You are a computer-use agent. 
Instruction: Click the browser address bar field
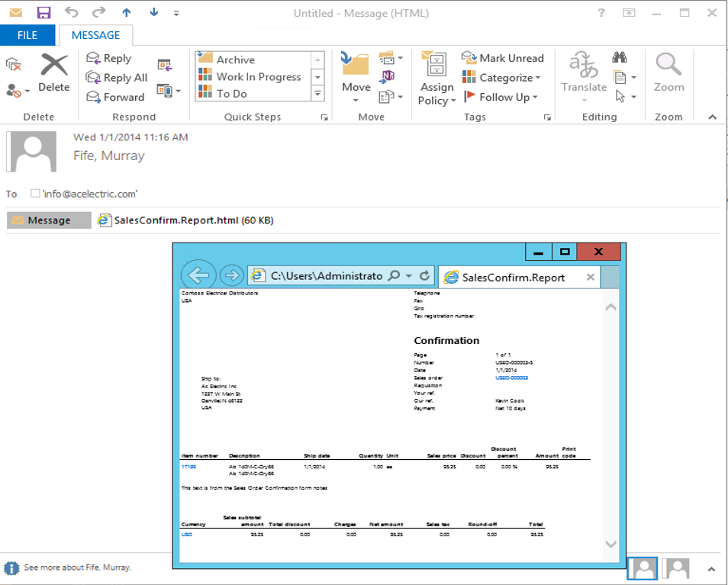click(326, 276)
